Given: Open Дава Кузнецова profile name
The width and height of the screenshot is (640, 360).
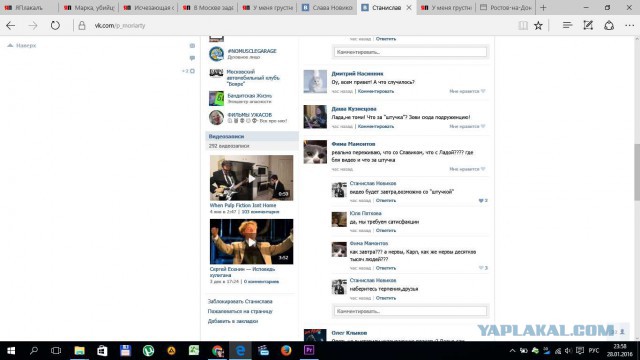Looking at the screenshot, I should point(354,109).
